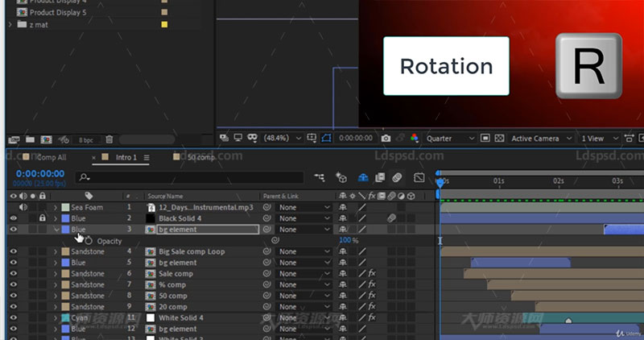
Task: Toggle the fx switch on White Solid 4
Action: point(372,317)
